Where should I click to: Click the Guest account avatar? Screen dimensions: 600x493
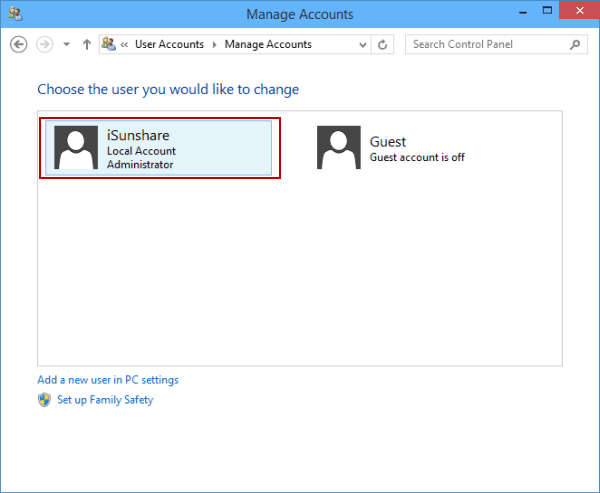coord(338,148)
